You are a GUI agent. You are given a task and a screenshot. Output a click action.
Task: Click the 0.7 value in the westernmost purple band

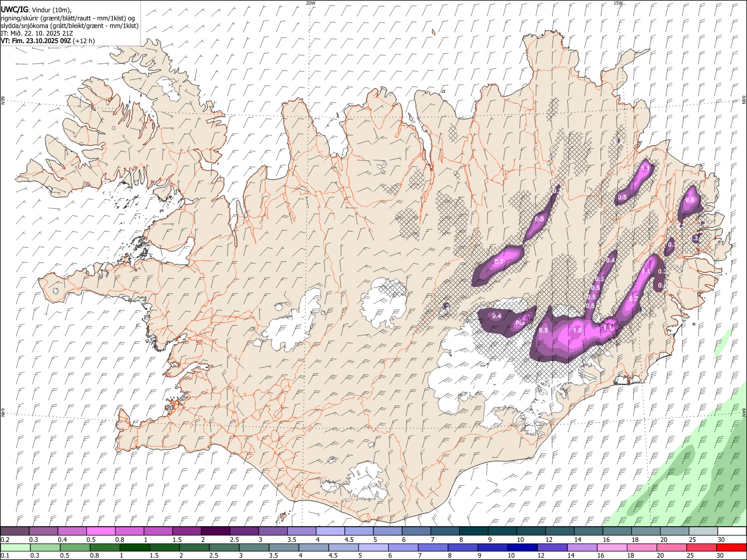(499, 261)
